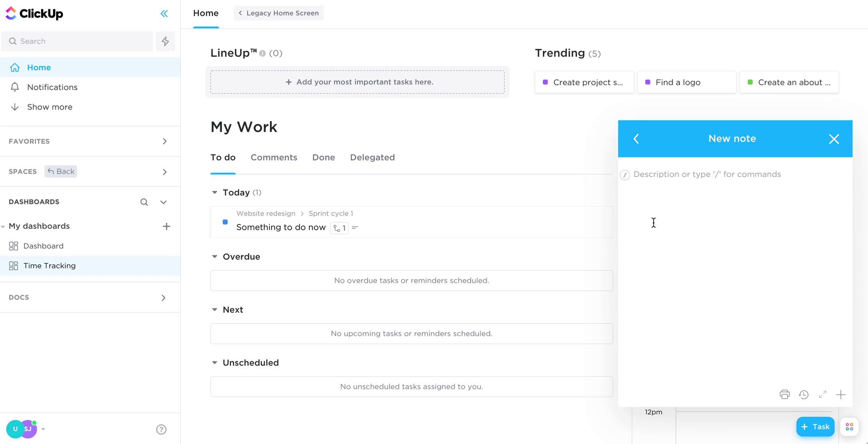Open the user menu dropdown arrow
868x444 pixels.
[43, 429]
